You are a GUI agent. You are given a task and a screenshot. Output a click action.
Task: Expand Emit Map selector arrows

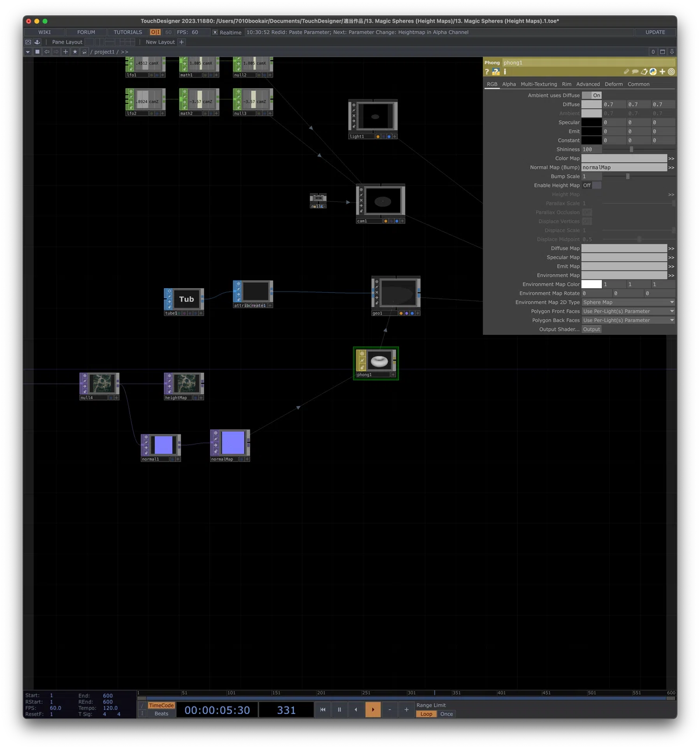(x=671, y=267)
